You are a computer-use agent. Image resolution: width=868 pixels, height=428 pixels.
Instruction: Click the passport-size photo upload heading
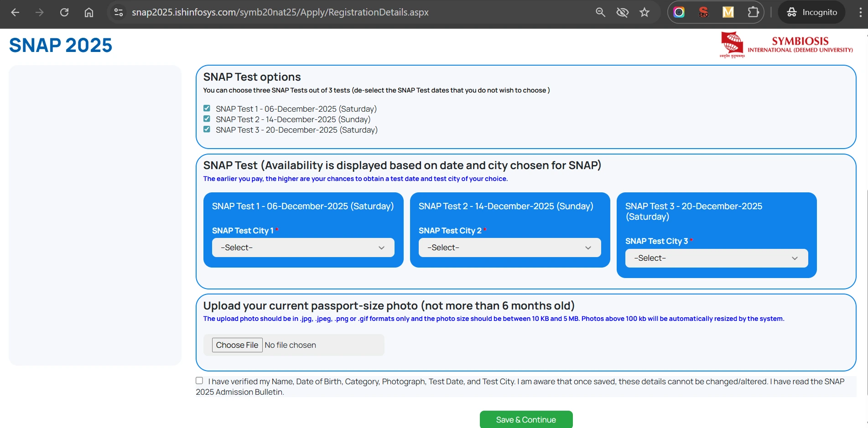[x=389, y=306]
